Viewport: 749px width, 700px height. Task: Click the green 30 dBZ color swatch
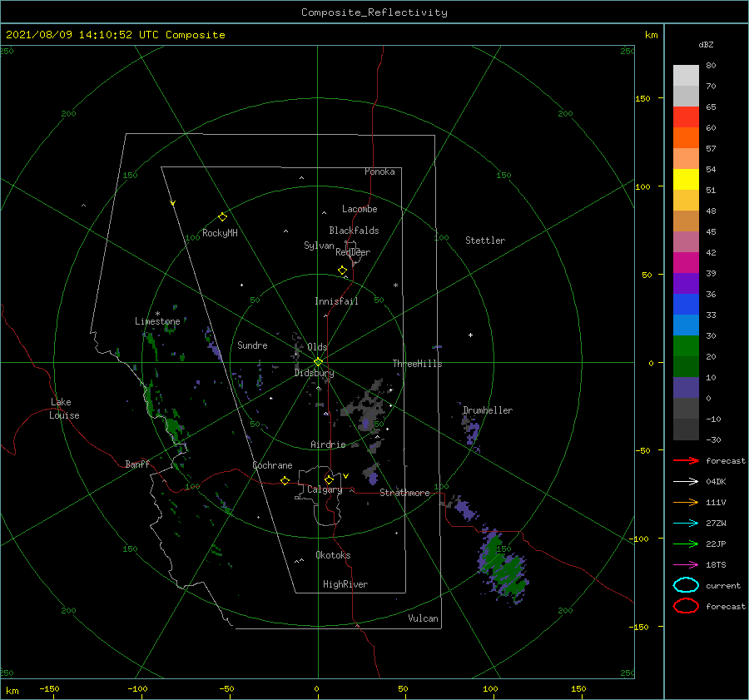[686, 345]
